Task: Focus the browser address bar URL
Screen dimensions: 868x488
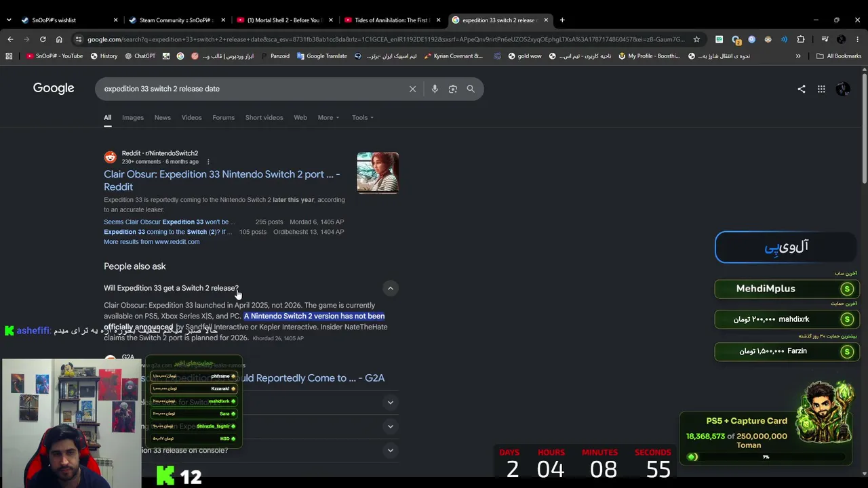Action: tap(385, 39)
